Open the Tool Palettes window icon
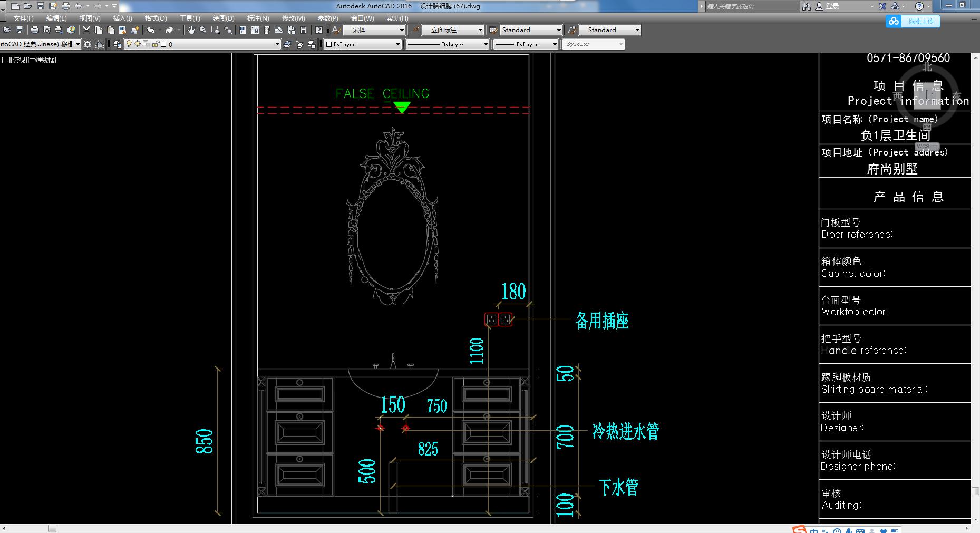This screenshot has width=980, height=533. pos(267,30)
